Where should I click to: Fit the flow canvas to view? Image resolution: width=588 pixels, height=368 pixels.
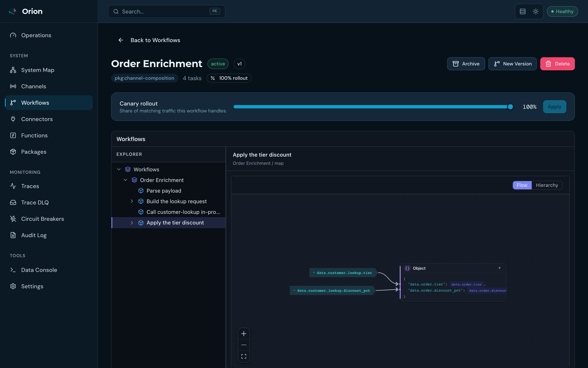tap(244, 357)
